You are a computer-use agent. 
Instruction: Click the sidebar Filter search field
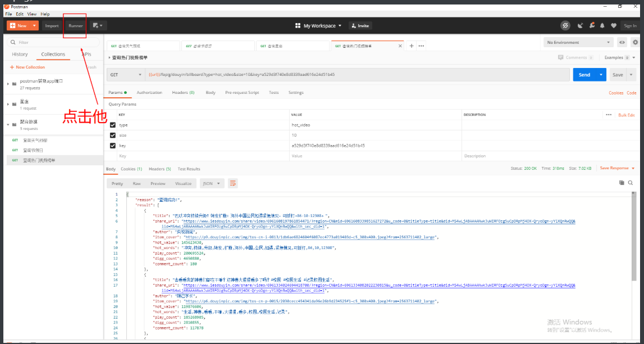point(53,42)
